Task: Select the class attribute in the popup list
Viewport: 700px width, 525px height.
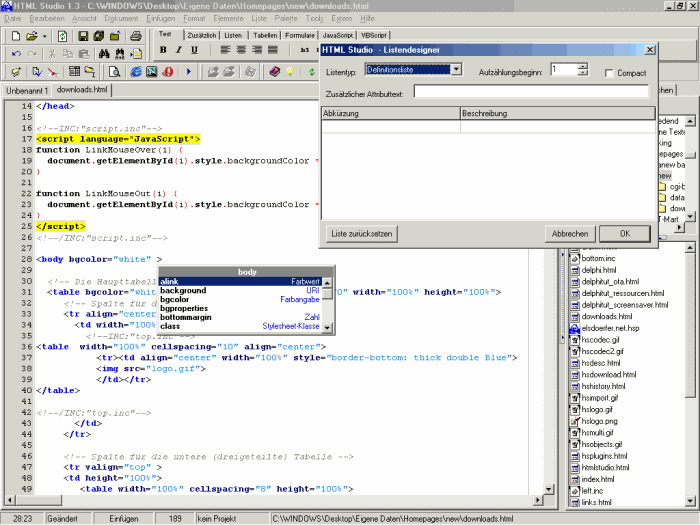Action: point(240,326)
